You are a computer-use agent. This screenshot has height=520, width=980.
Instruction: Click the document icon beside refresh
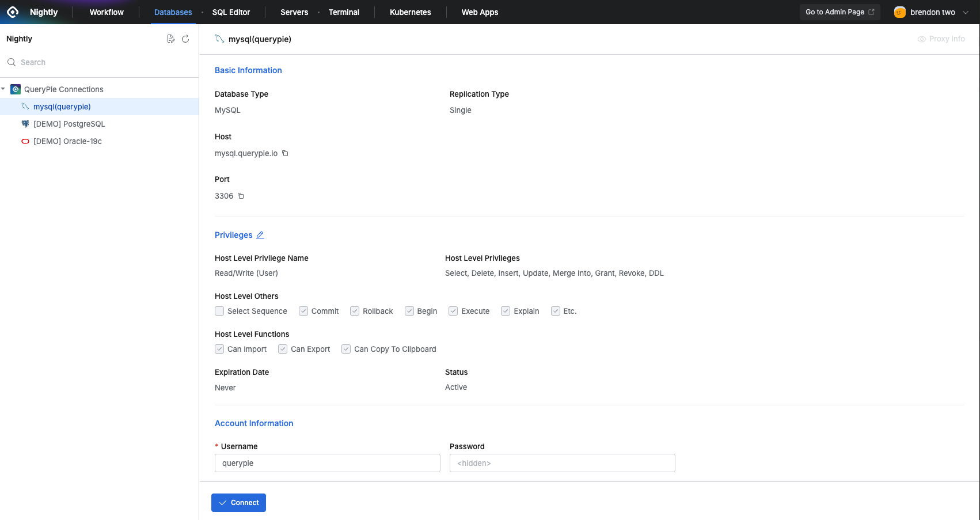pyautogui.click(x=170, y=39)
